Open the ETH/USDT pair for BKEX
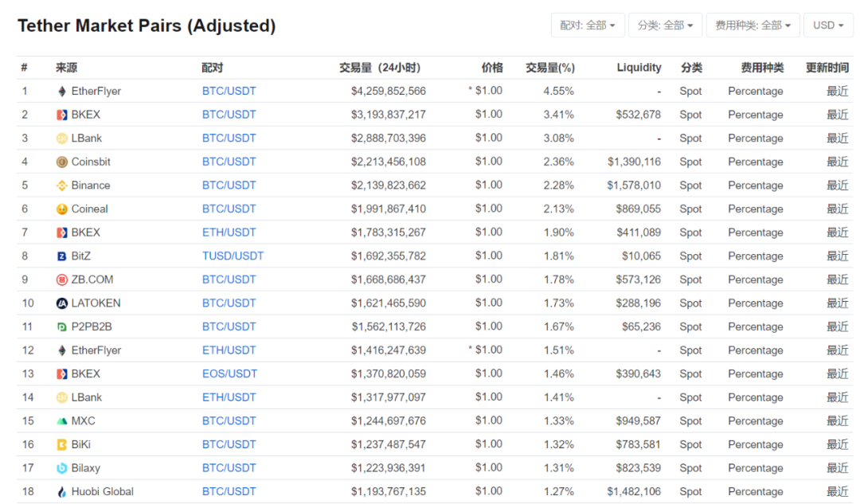Viewport: 860px width, 504px height. (x=229, y=232)
